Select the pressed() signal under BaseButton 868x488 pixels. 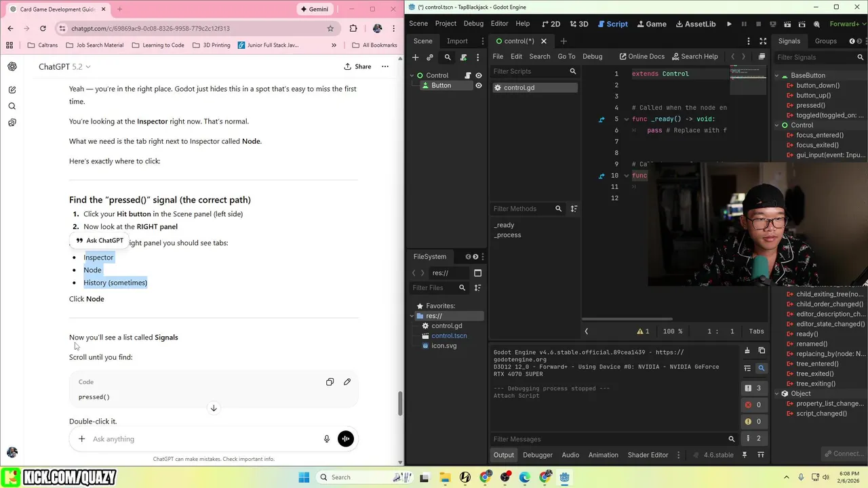(x=810, y=105)
